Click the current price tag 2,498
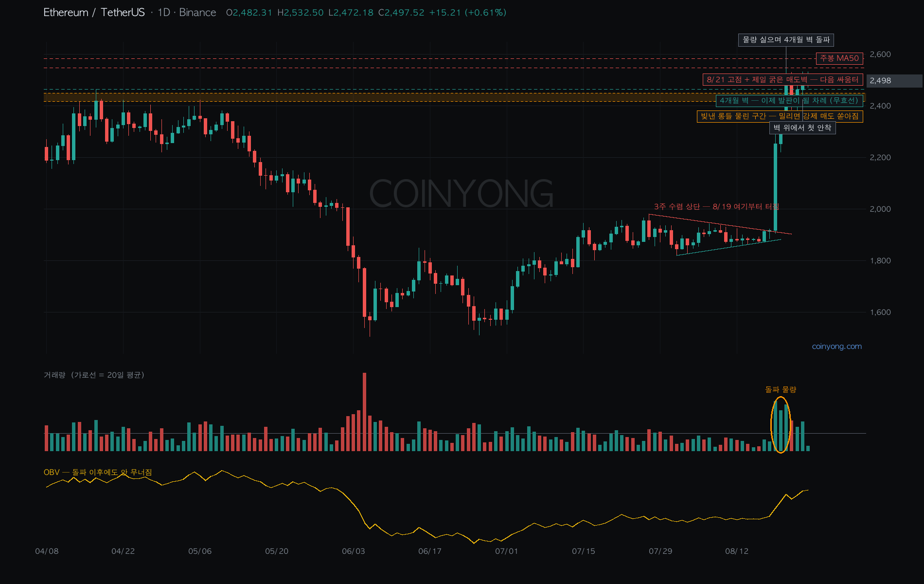The width and height of the screenshot is (924, 584). coord(894,81)
